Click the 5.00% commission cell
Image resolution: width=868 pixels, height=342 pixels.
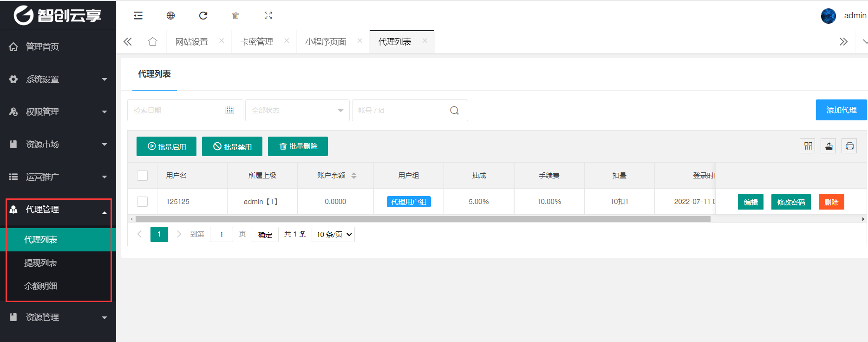[x=479, y=202]
